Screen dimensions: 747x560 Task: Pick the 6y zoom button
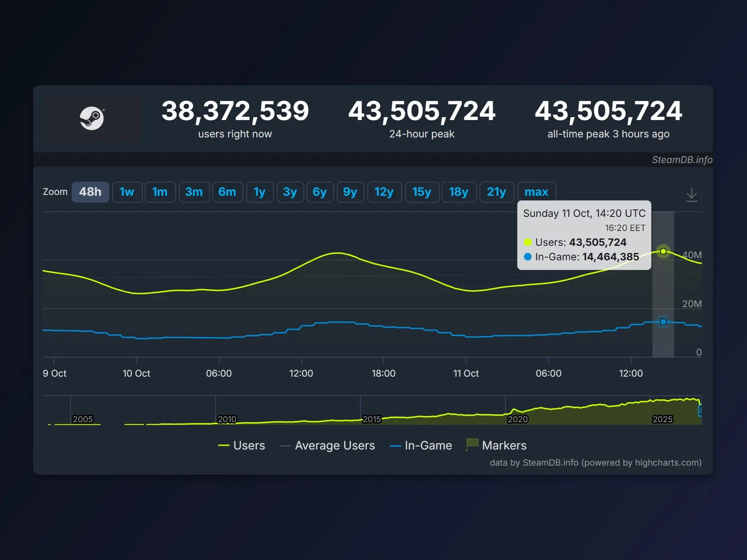click(x=320, y=192)
